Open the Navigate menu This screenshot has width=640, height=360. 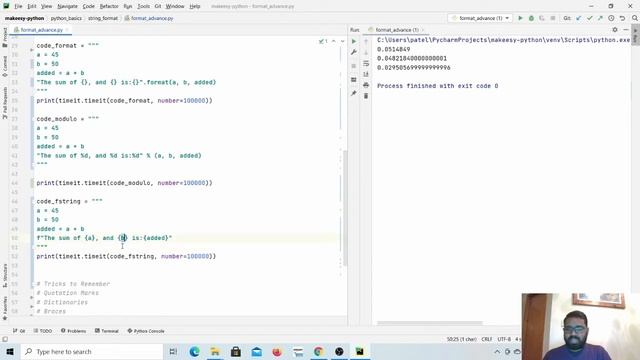click(x=67, y=7)
